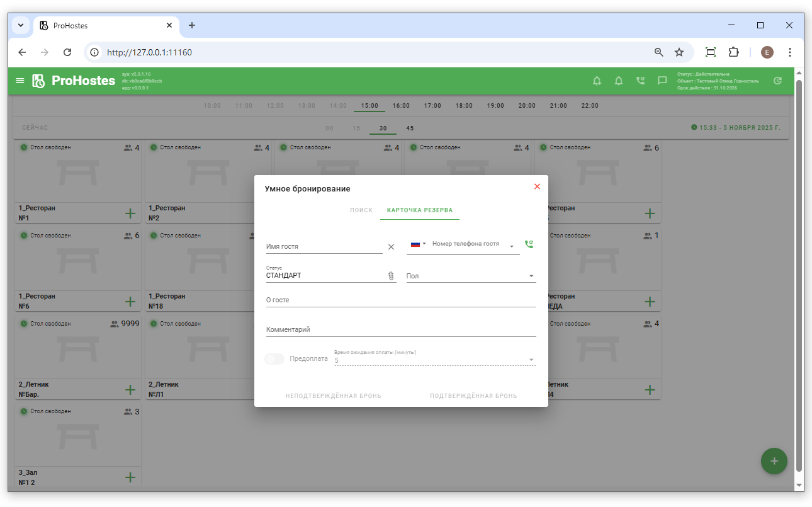Click the header phone callback icon

(x=640, y=81)
